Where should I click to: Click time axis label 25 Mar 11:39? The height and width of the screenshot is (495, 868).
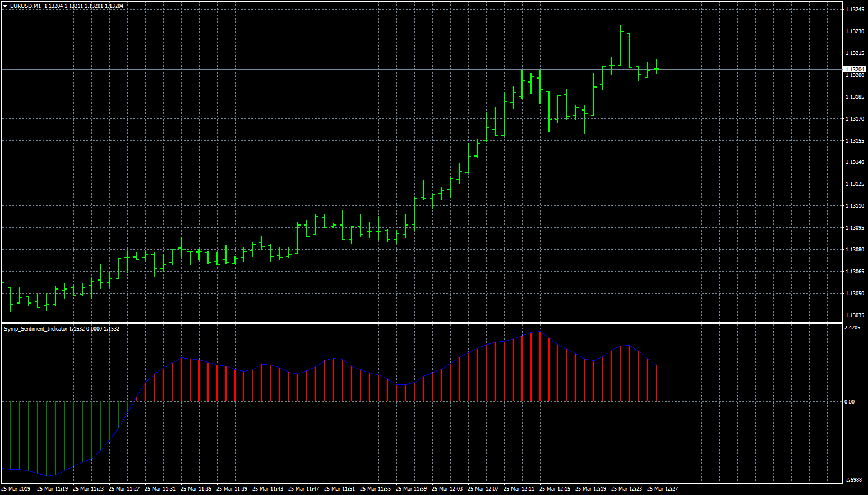232,489
